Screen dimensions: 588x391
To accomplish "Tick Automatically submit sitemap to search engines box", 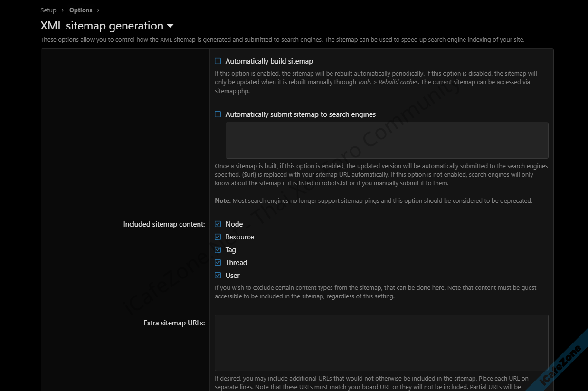I will point(218,114).
